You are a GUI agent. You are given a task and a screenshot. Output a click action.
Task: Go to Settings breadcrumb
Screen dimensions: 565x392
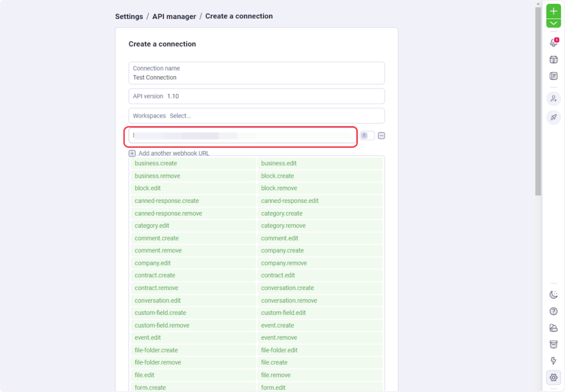(x=129, y=17)
